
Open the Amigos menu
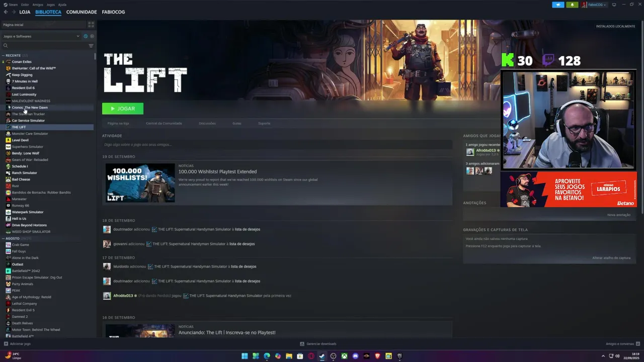coord(38,5)
